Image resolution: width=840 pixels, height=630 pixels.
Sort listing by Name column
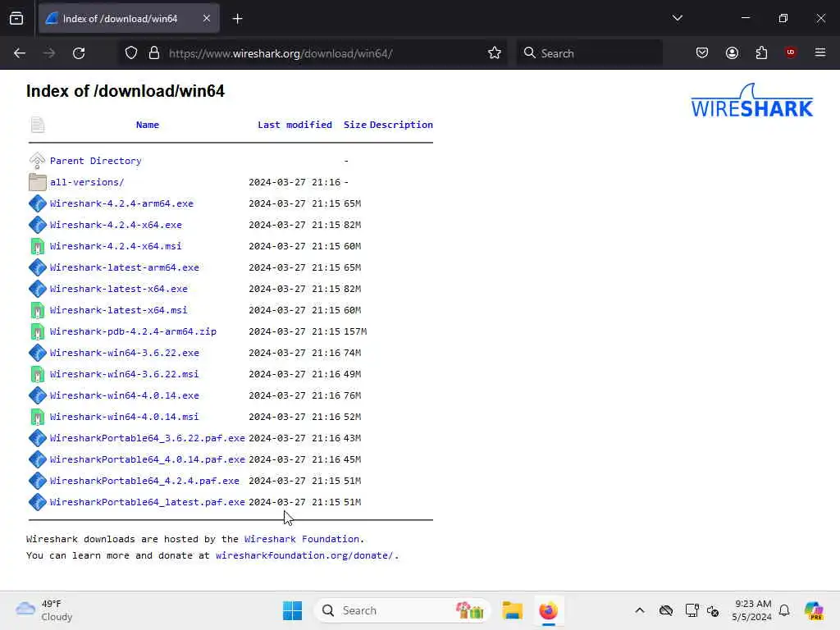(x=148, y=125)
